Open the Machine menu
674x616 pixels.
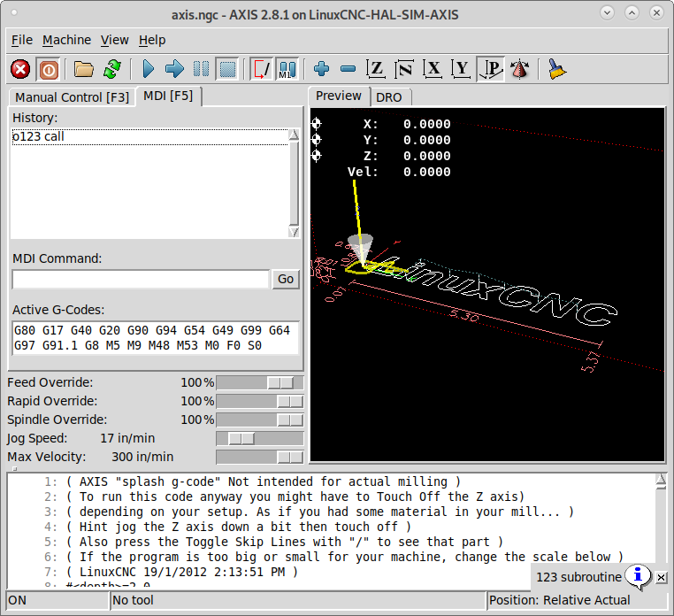(x=66, y=40)
